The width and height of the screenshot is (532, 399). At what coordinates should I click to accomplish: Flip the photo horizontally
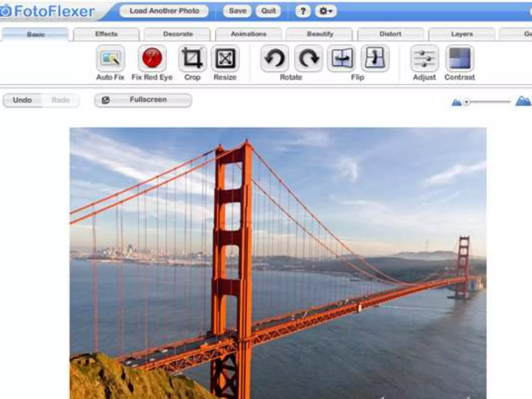click(x=342, y=58)
